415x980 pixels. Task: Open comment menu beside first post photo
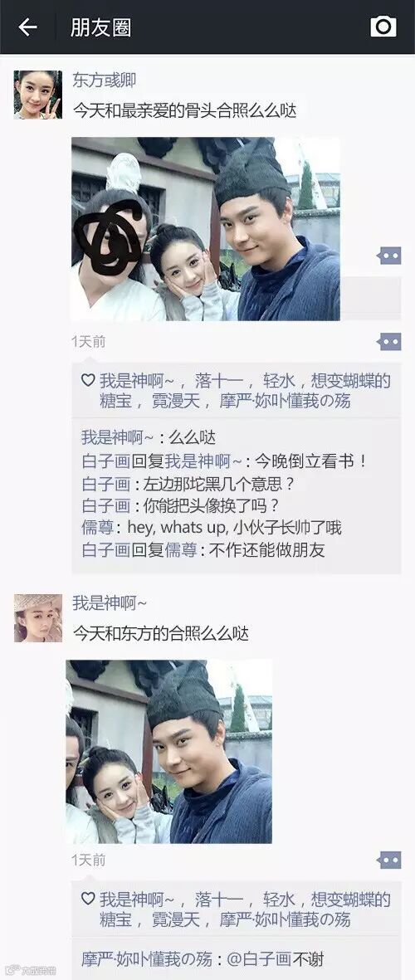coord(389,256)
